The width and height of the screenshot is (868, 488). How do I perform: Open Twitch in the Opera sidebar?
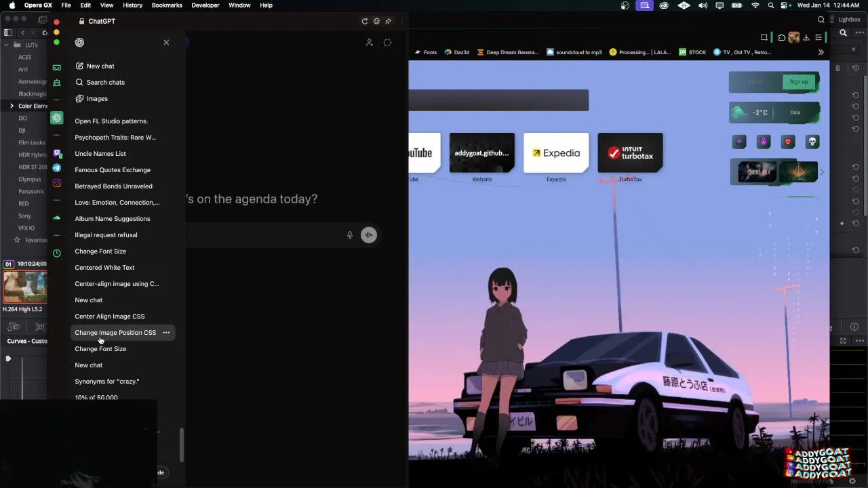point(57,153)
